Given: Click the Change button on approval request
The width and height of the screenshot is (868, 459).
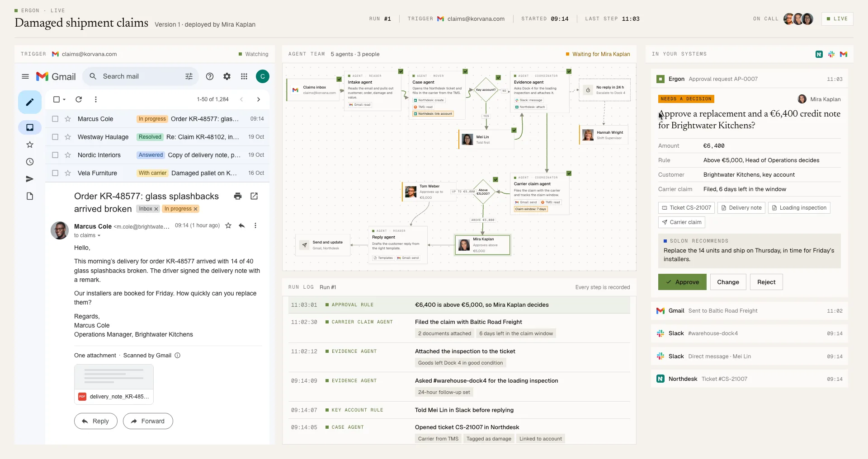Looking at the screenshot, I should click(x=728, y=282).
